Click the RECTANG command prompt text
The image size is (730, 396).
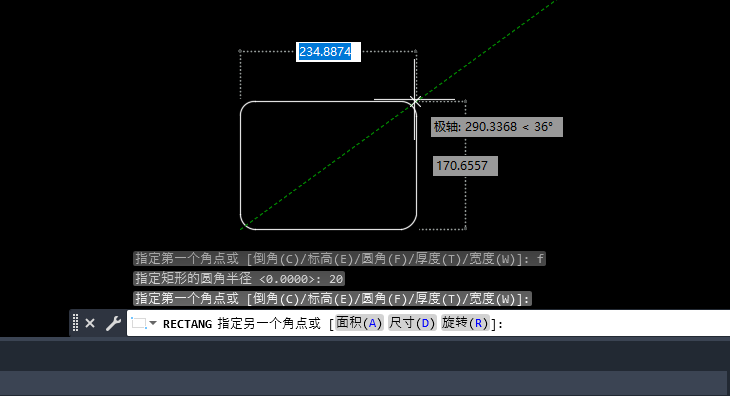click(188, 324)
